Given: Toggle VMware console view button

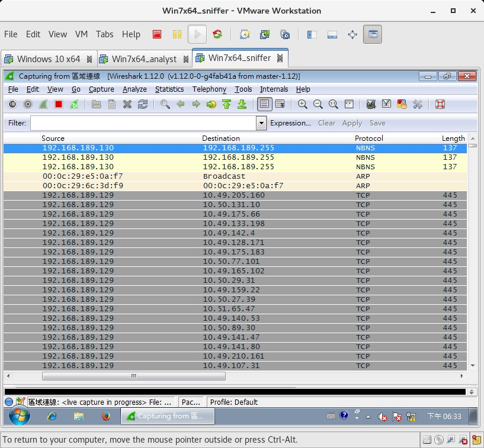Looking at the screenshot, I should (373, 34).
